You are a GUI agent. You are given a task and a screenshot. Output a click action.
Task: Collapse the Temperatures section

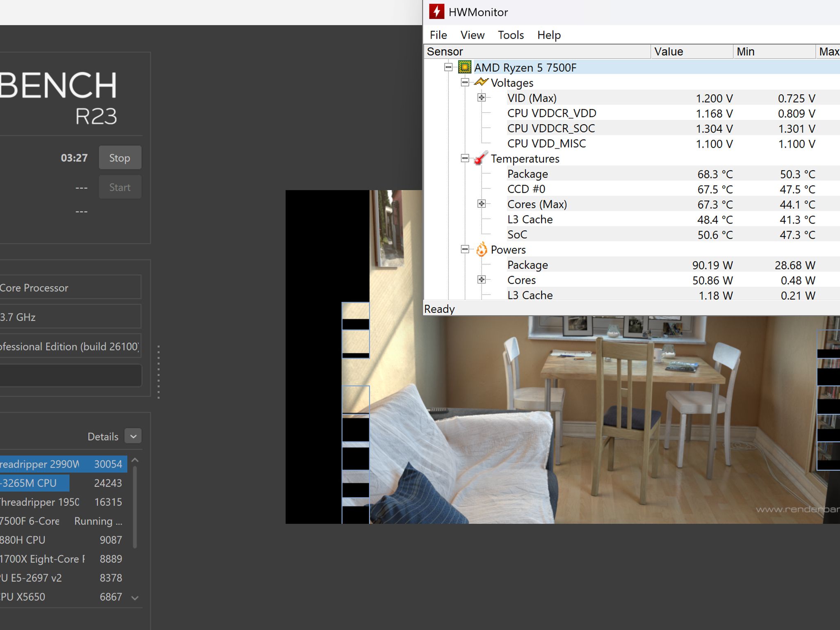coord(465,158)
